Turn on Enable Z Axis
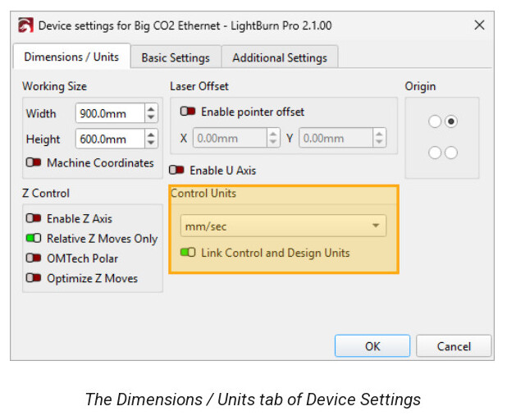Viewport: 507px width, 420px height. point(34,219)
